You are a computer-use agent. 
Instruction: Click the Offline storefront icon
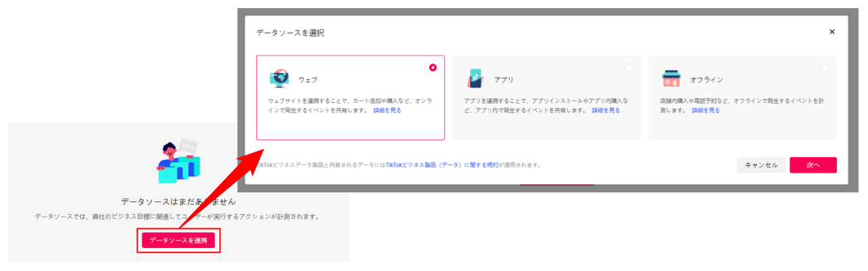(671, 79)
